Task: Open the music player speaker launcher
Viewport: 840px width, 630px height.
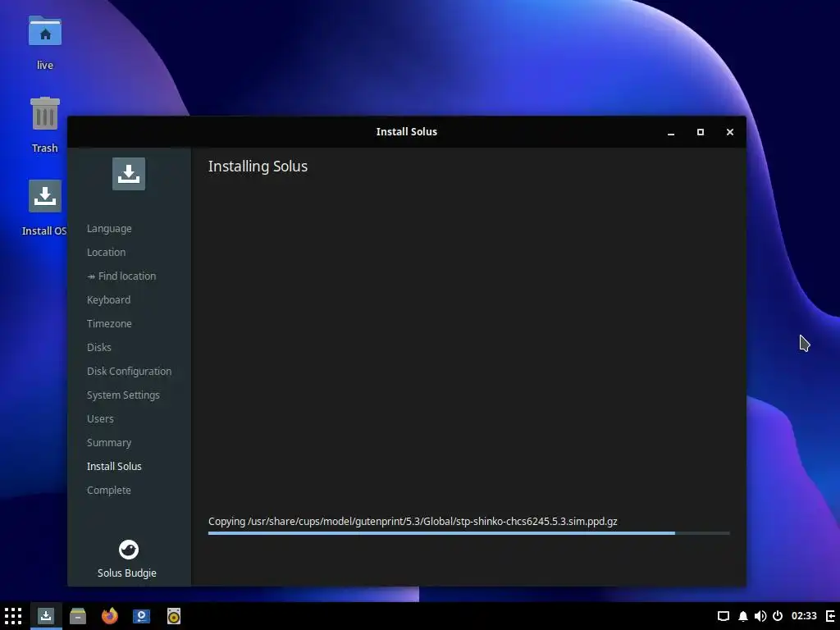Action: [x=174, y=616]
